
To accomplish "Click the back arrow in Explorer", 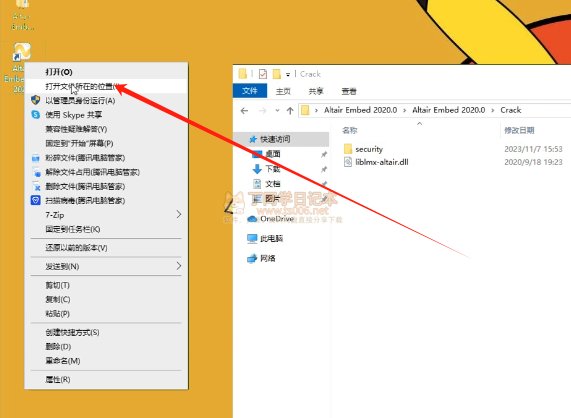I will coord(244,110).
